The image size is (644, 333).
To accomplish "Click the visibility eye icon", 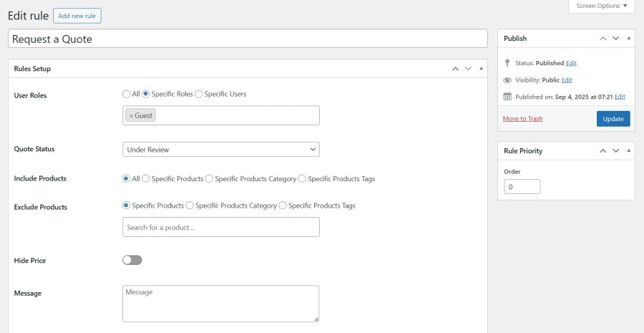I will 507,80.
